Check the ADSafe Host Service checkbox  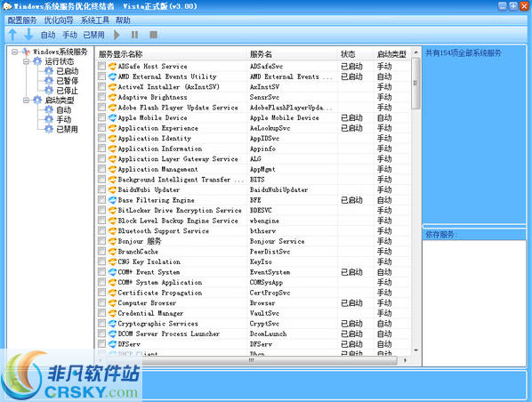coord(101,66)
